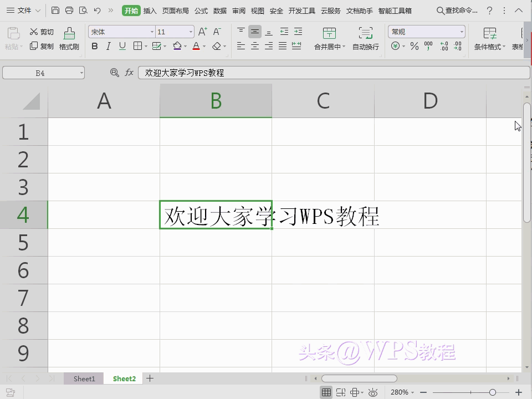532x399 pixels.
Task: Switch to the 页面布局 tab
Action: [x=176, y=11]
